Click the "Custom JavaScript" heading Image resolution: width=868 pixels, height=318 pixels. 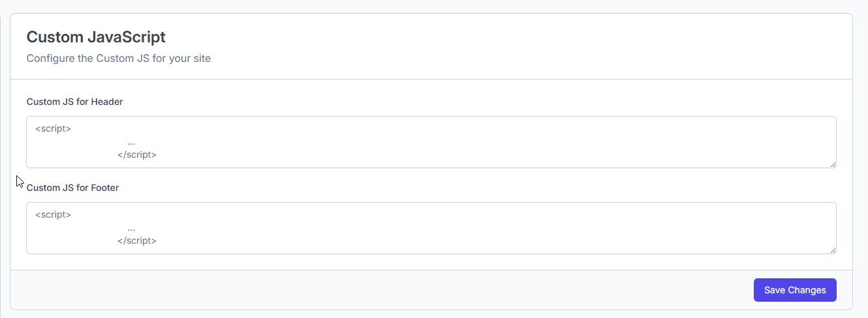(96, 37)
